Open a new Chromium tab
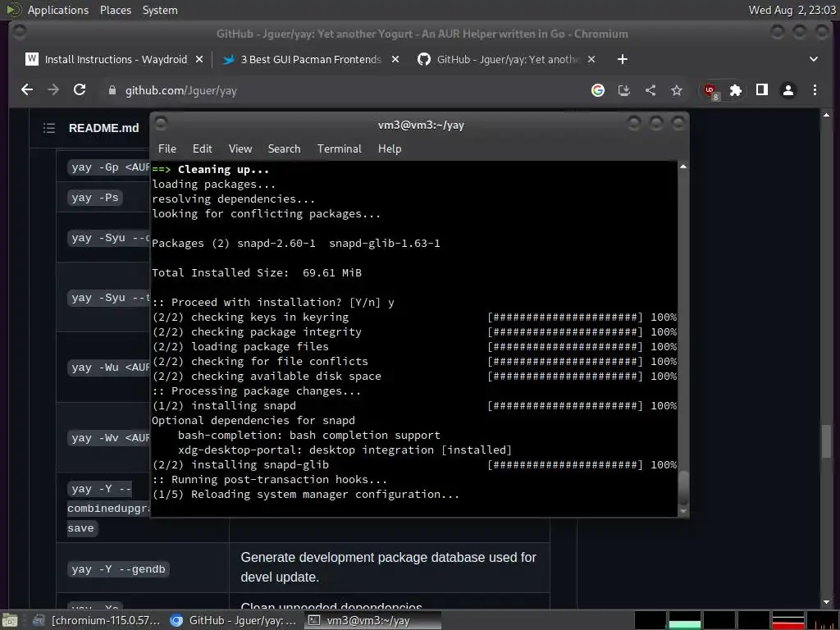This screenshot has width=840, height=630. [x=622, y=59]
